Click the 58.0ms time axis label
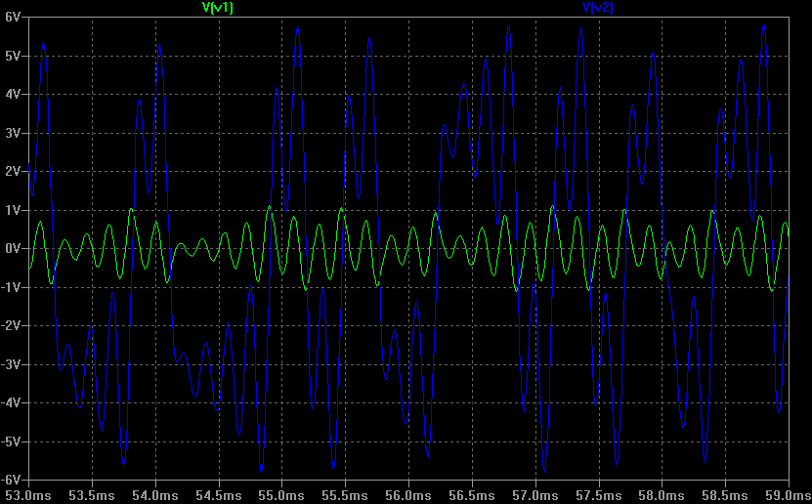This screenshot has width=812, height=504. [662, 496]
